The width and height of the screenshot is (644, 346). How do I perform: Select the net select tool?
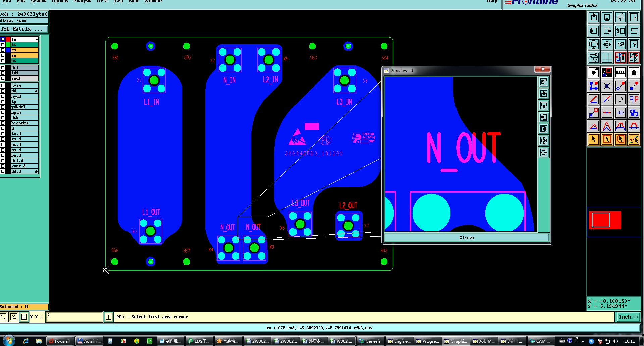(634, 139)
